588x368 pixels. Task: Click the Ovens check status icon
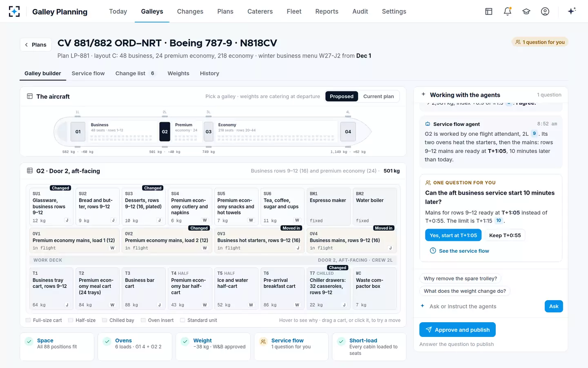click(x=107, y=341)
